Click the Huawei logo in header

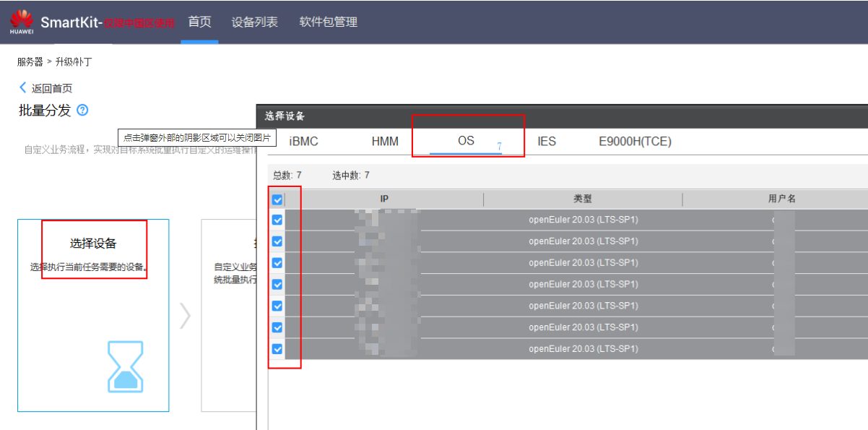tap(22, 22)
